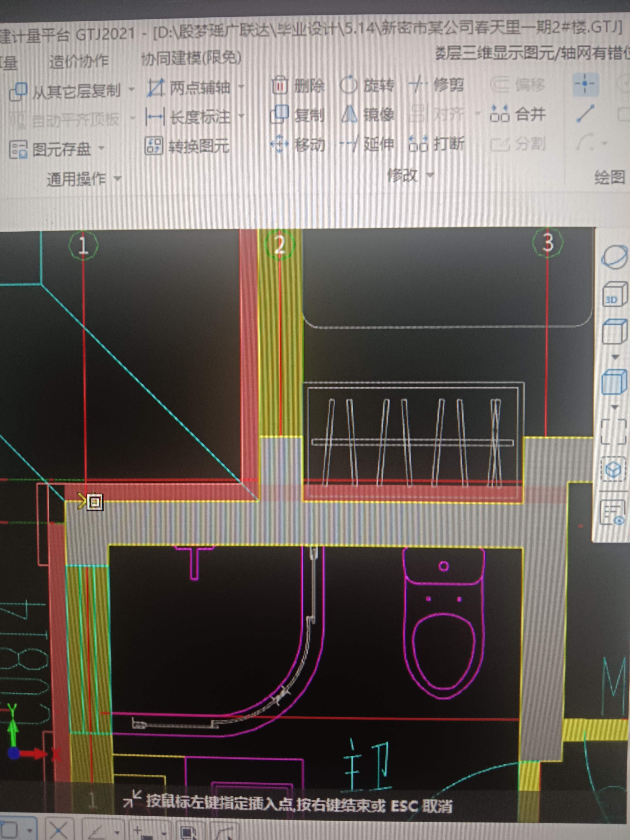The height and width of the screenshot is (840, 630).
Task: Click the 合并 (Merge) tool
Action: (x=518, y=113)
